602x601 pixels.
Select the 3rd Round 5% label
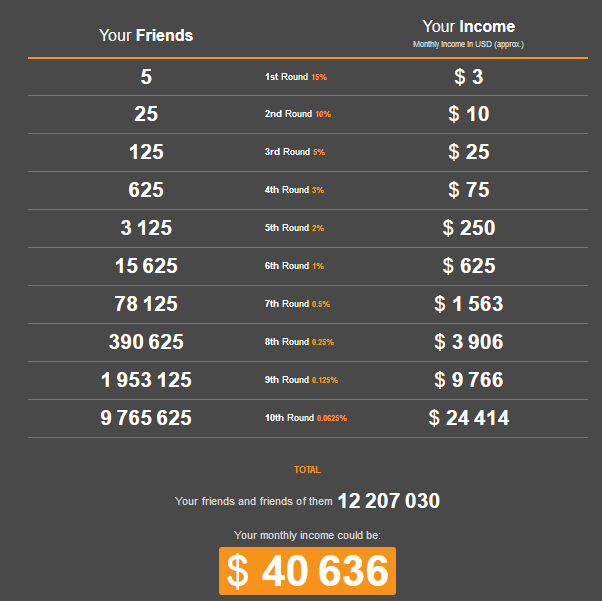pos(294,152)
